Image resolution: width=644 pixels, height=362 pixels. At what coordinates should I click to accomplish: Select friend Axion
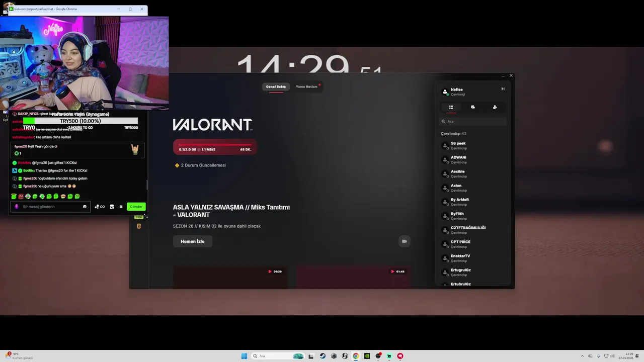473,188
